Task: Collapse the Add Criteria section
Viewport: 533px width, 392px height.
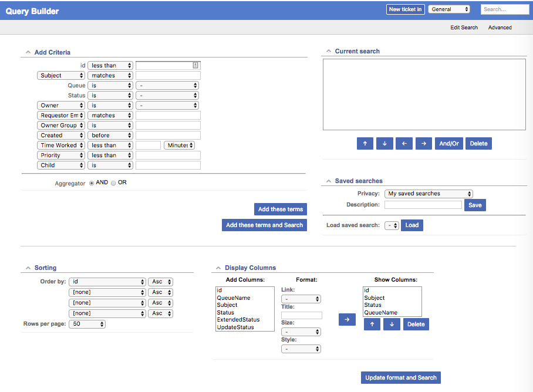Action: pos(28,52)
